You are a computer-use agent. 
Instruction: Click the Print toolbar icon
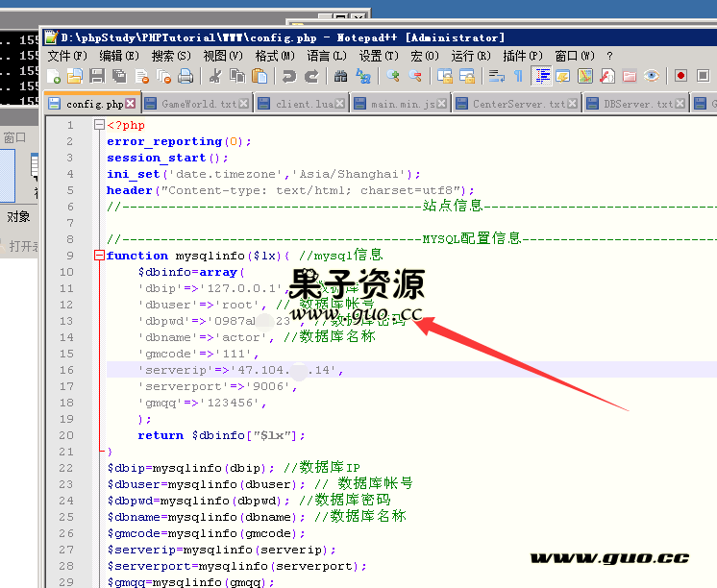185,76
